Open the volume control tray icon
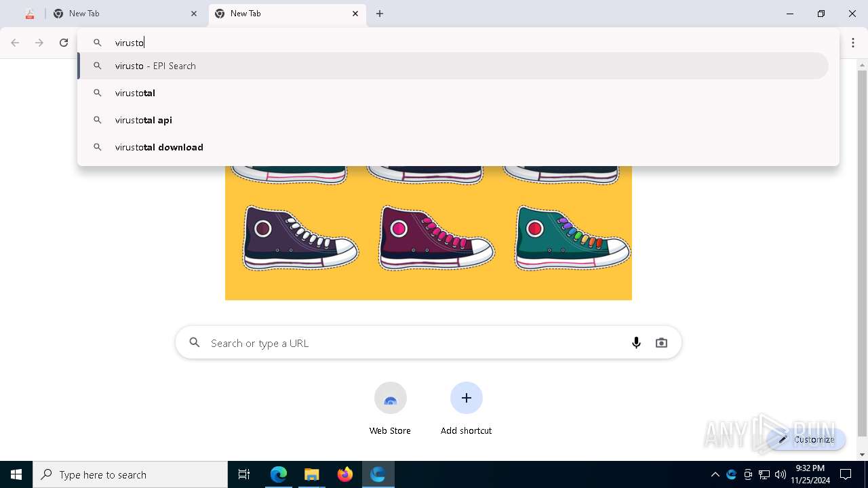 click(x=781, y=474)
